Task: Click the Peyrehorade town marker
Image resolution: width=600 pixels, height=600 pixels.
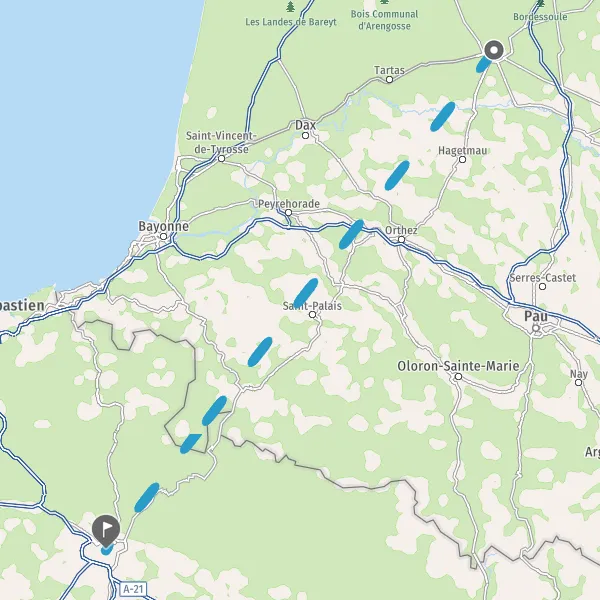Action: (289, 212)
